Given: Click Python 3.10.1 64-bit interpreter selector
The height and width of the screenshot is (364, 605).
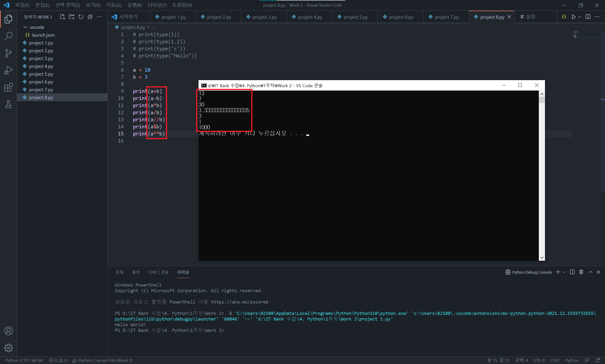Looking at the screenshot, I should coord(24,360).
